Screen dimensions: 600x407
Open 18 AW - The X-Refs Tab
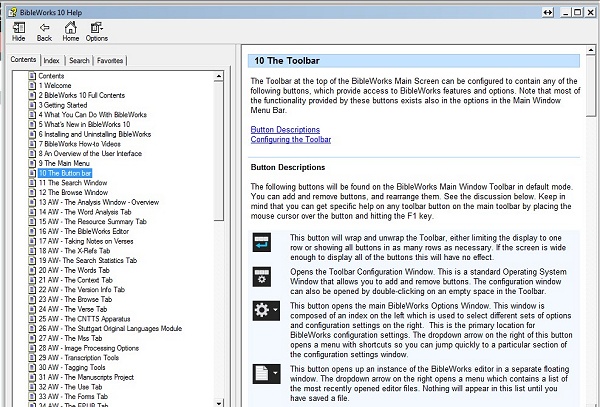pyautogui.click(x=74, y=251)
